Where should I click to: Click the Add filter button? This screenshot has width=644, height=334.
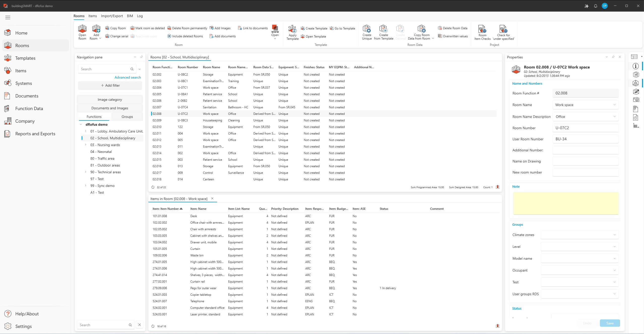coord(110,85)
